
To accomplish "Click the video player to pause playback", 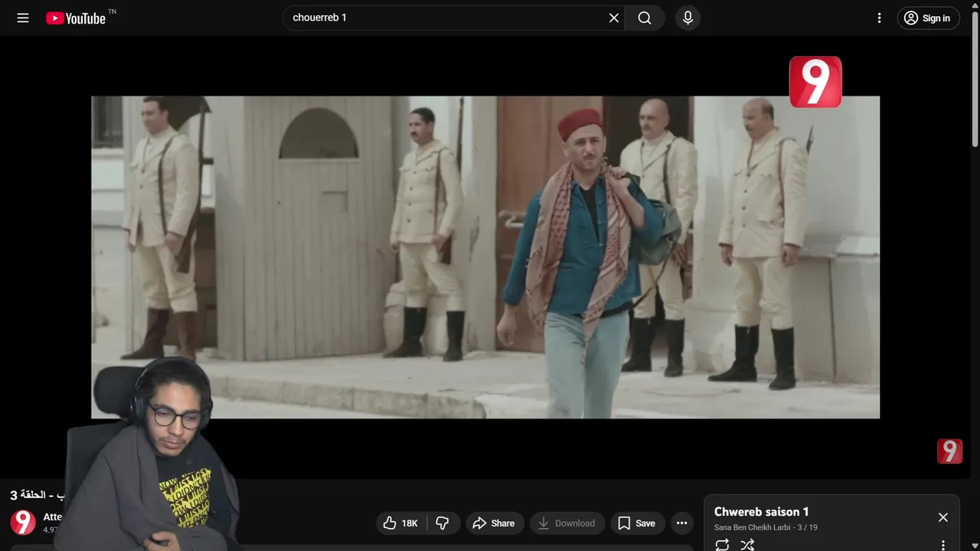I will coord(485,257).
